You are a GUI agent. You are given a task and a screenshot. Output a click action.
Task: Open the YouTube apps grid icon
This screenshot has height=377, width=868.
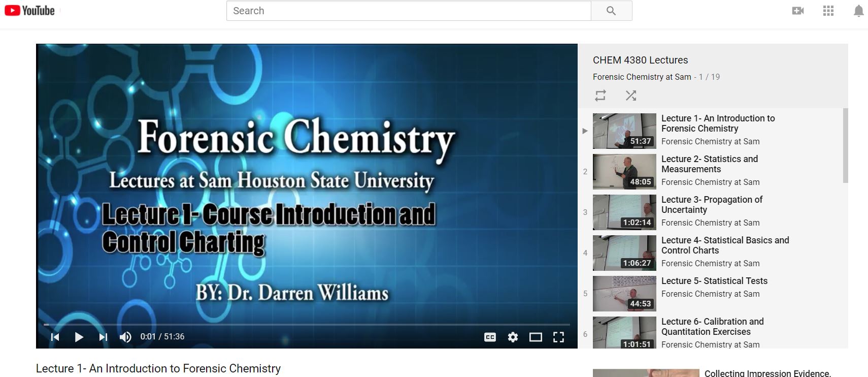click(x=828, y=11)
